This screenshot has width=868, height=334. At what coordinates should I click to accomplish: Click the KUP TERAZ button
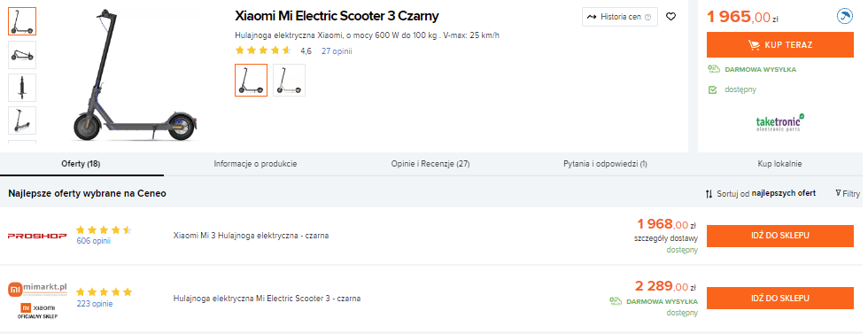click(x=780, y=45)
